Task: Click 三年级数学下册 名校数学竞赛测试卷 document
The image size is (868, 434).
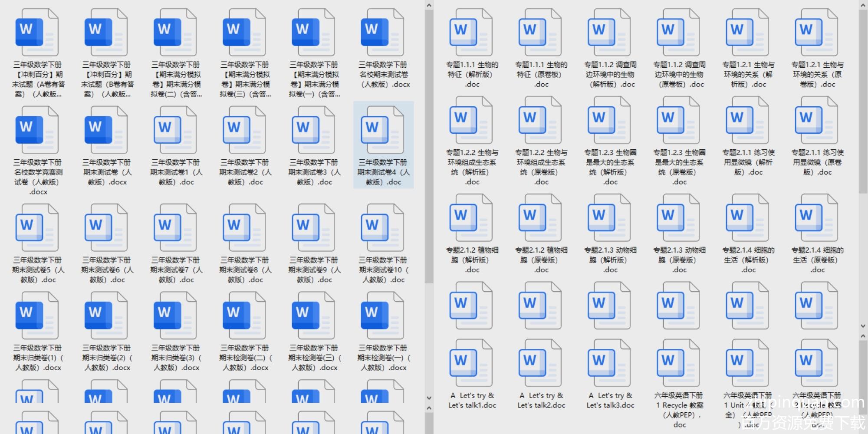Action: pyautogui.click(x=38, y=131)
